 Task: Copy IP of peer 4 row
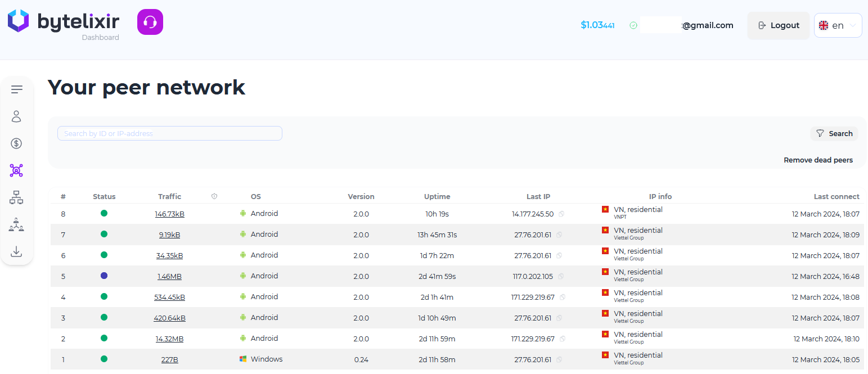(563, 298)
